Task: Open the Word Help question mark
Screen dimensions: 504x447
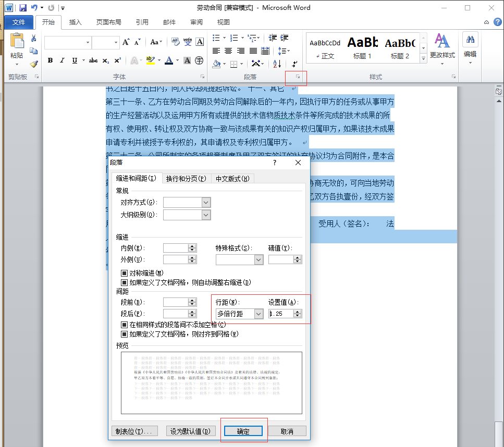Action: pyautogui.click(x=498, y=22)
